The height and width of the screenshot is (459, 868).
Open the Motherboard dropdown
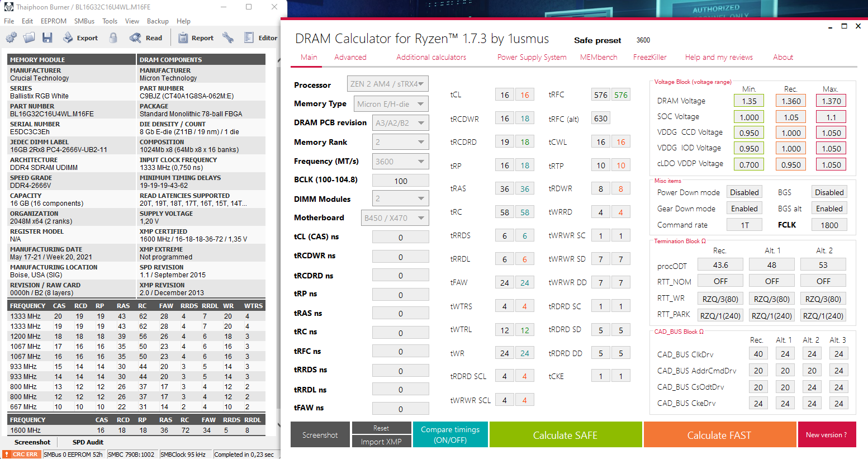[395, 218]
